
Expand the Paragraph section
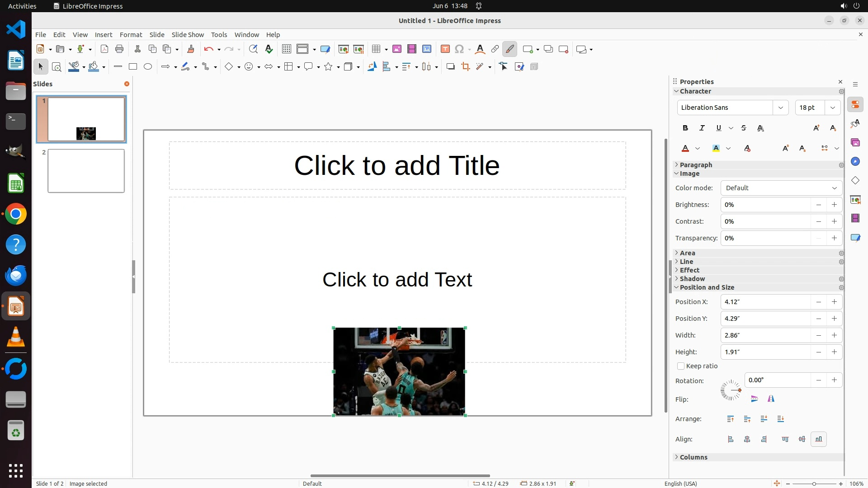click(696, 165)
